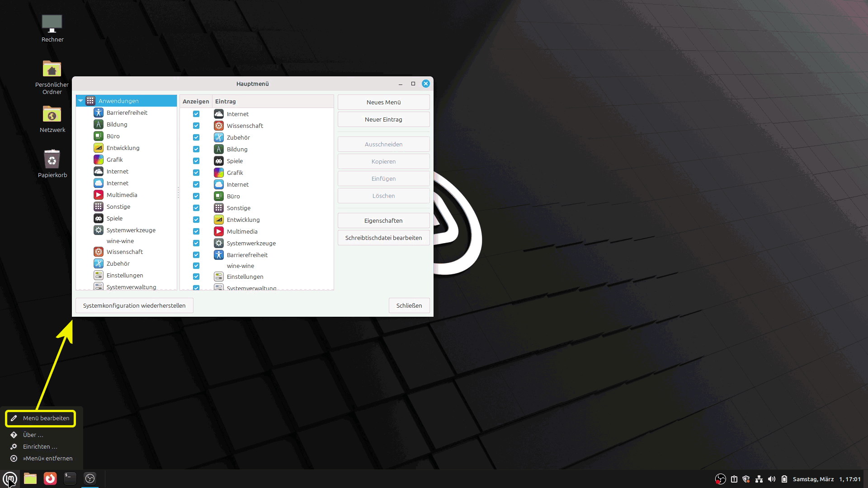This screenshot has height=488, width=868.
Task: Click the Grafik icon in the left tree
Action: 99,160
